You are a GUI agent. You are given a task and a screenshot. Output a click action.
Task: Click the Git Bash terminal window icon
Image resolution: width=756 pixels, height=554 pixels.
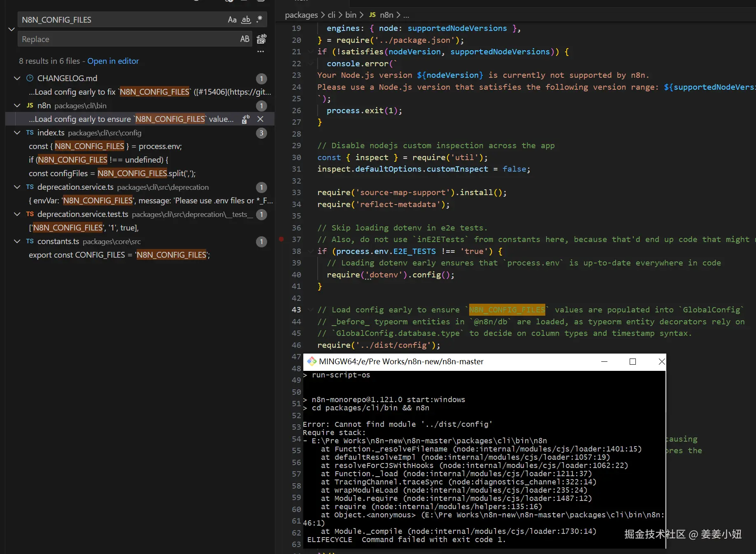[x=312, y=361]
